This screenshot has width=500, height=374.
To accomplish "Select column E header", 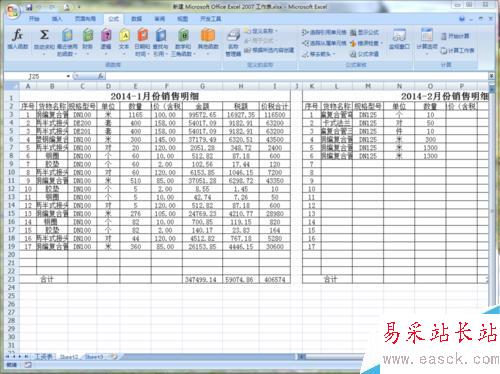I will [135, 86].
